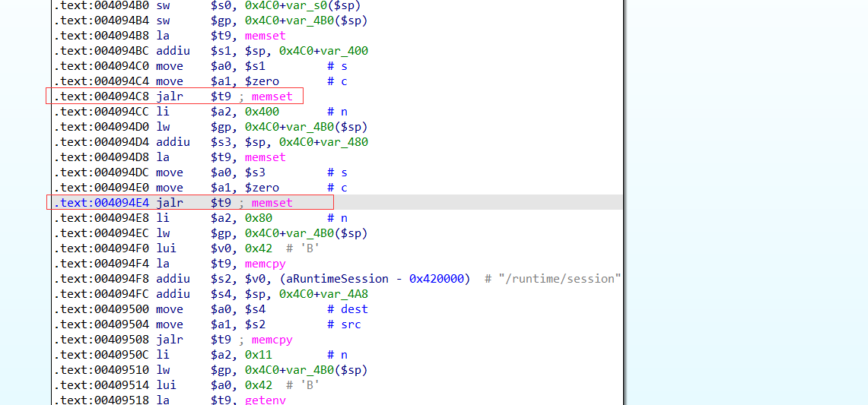Click the "# src" comment
The image size is (868, 405).
pos(345,324)
